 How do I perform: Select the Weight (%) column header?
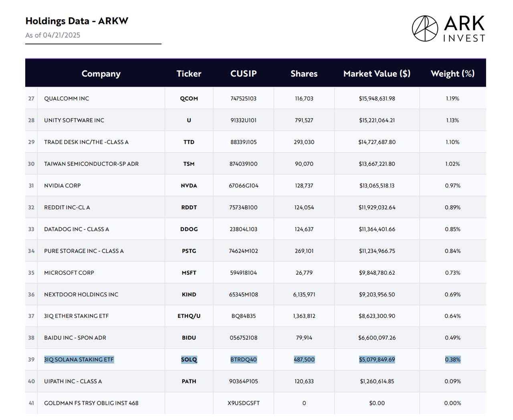[x=452, y=74]
